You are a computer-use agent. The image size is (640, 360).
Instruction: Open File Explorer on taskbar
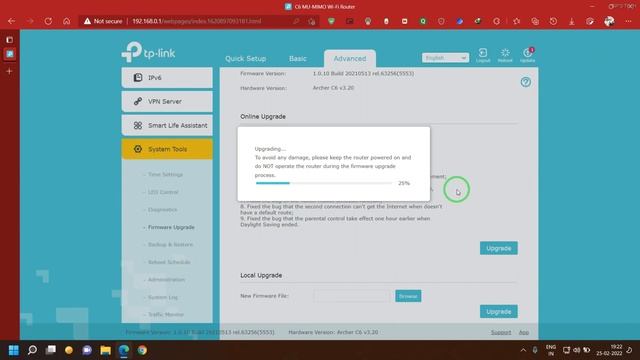pos(106,350)
